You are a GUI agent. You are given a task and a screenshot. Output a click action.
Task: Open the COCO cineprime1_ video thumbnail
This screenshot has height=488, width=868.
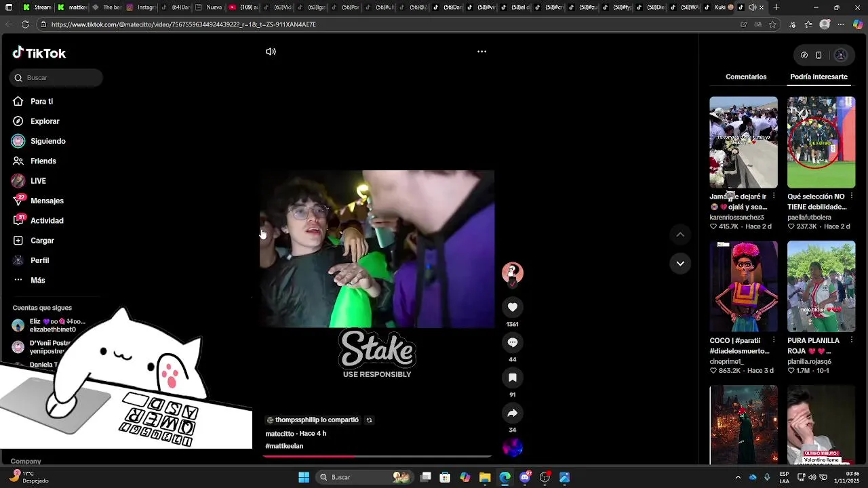[743, 286]
